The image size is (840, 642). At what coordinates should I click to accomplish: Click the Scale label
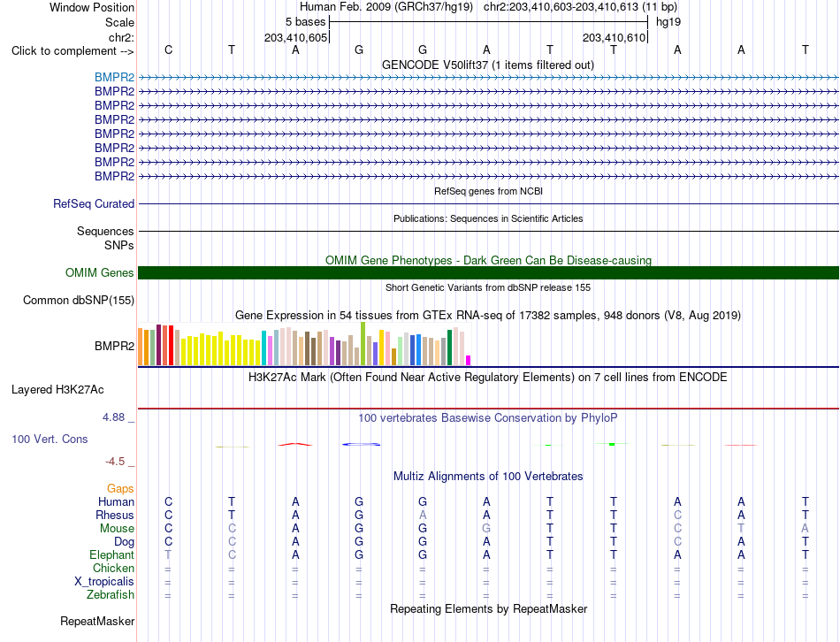click(x=120, y=22)
